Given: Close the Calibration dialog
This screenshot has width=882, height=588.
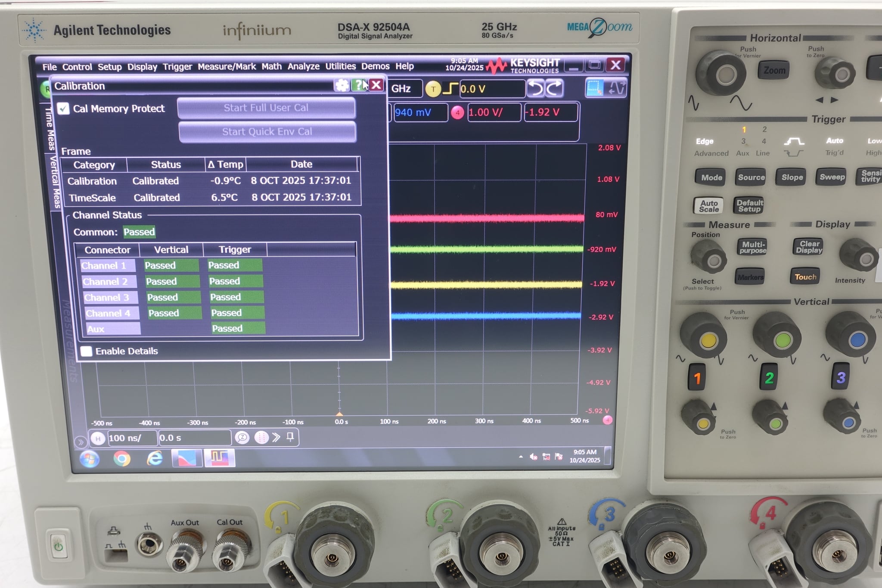Looking at the screenshot, I should pyautogui.click(x=376, y=85).
